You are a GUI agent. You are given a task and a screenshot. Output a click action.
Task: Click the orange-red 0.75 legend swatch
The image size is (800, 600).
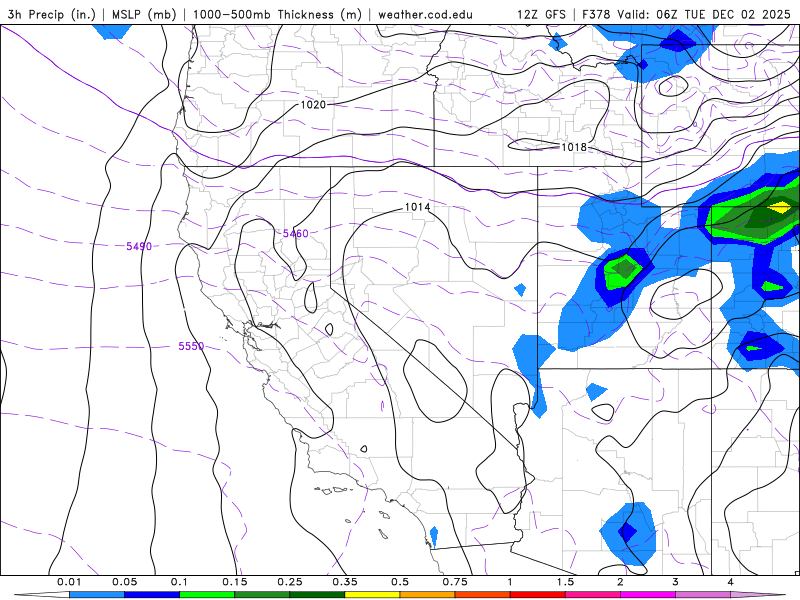coord(483,595)
